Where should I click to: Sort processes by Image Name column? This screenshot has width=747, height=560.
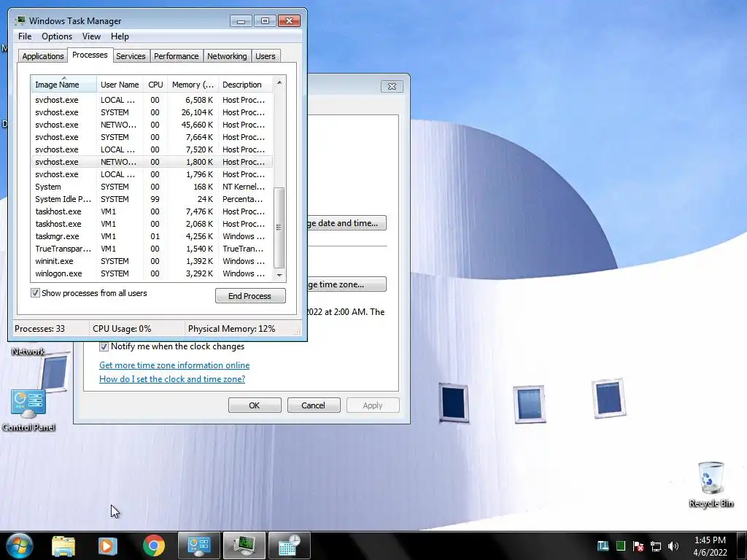[x=64, y=85]
